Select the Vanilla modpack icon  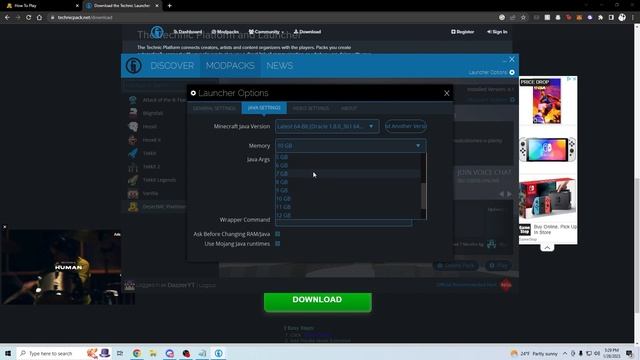coord(133,193)
